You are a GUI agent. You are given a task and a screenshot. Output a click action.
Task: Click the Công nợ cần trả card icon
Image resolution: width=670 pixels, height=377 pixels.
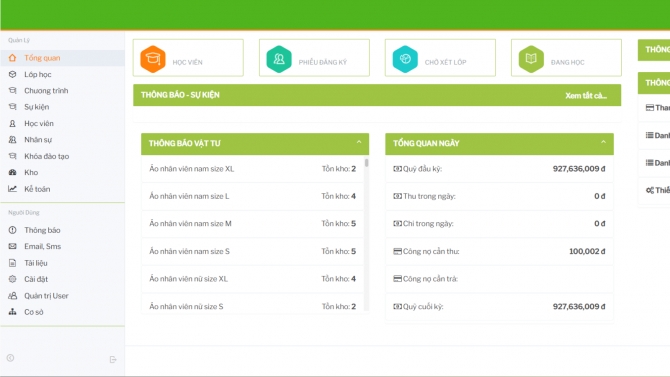[x=397, y=279]
